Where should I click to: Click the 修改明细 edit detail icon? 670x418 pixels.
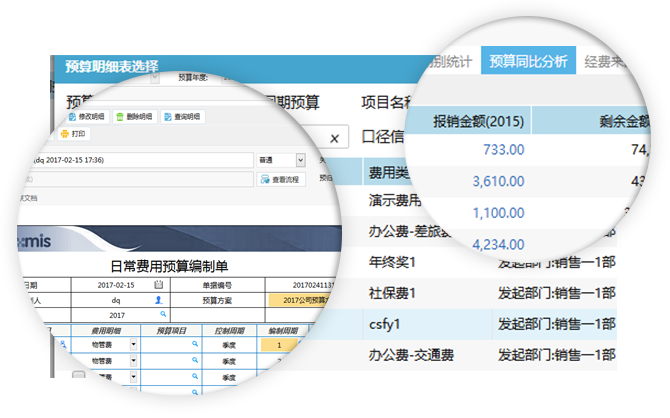pos(72,117)
